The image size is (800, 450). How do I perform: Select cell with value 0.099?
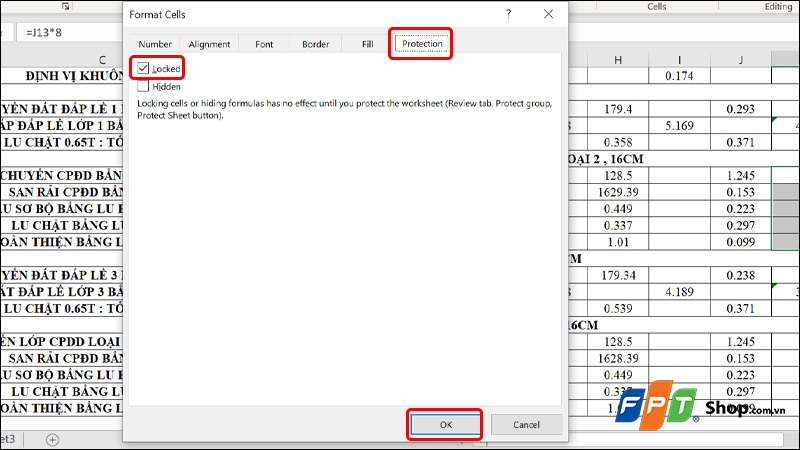[x=740, y=242]
